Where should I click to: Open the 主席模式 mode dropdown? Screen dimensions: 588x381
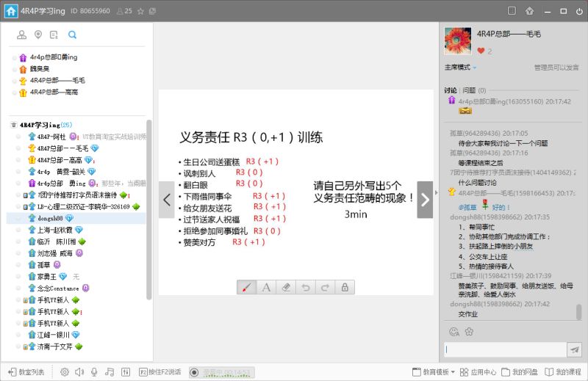[x=461, y=68]
